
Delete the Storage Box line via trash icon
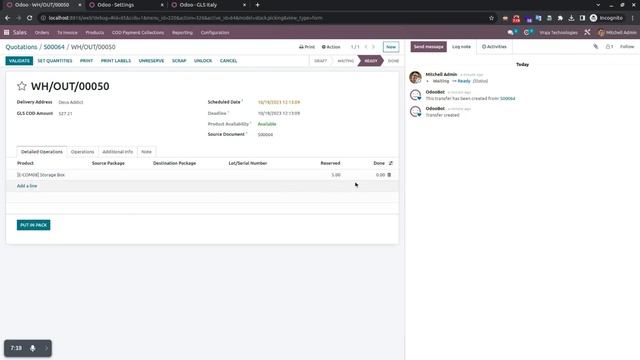coord(389,175)
